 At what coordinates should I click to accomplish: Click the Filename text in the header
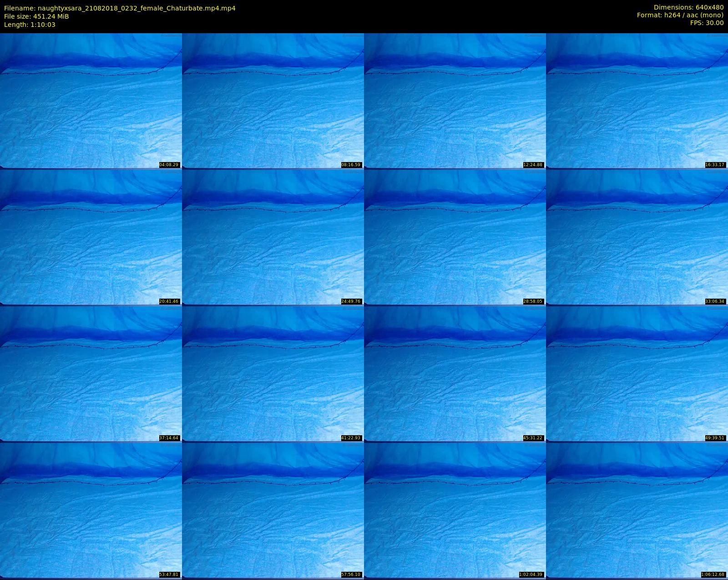pos(120,8)
